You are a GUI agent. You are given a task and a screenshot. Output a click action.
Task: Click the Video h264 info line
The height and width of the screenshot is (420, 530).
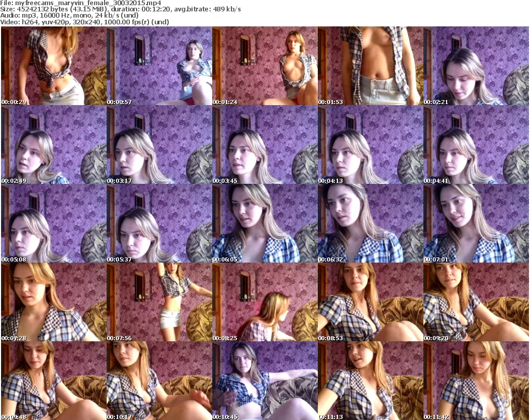tap(84, 22)
